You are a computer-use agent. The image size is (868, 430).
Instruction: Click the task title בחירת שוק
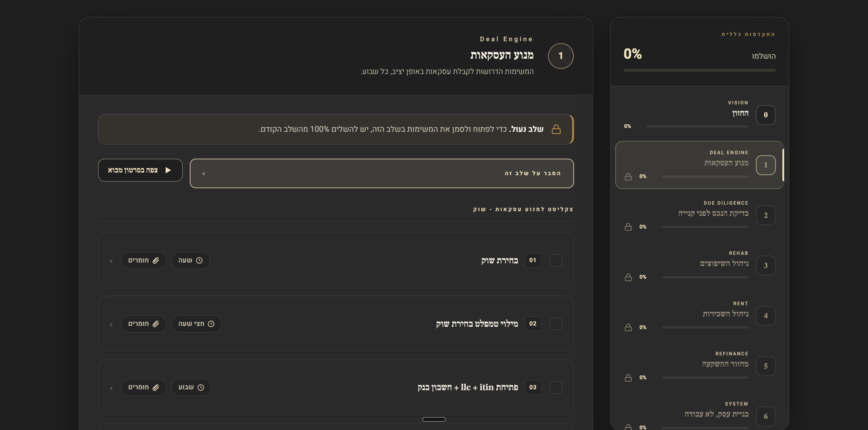pyautogui.click(x=499, y=261)
